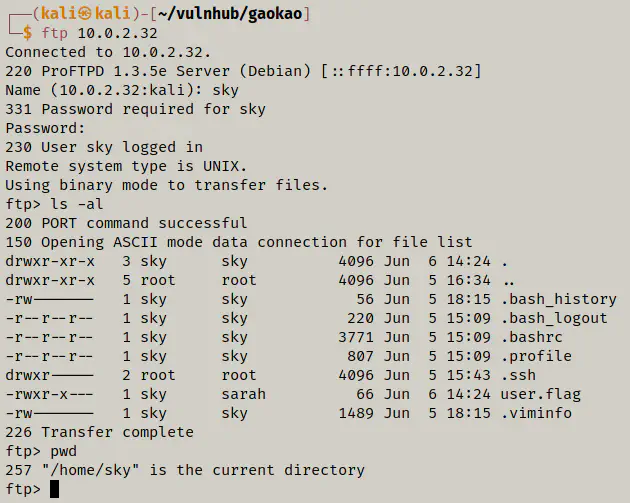
Task: Click the "230 User sky logged in" line
Action: pos(104,147)
